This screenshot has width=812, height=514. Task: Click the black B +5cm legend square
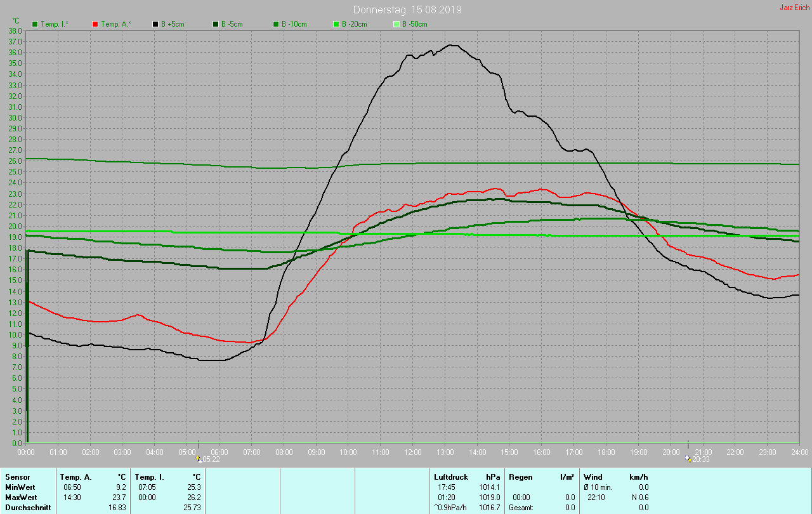click(x=155, y=24)
